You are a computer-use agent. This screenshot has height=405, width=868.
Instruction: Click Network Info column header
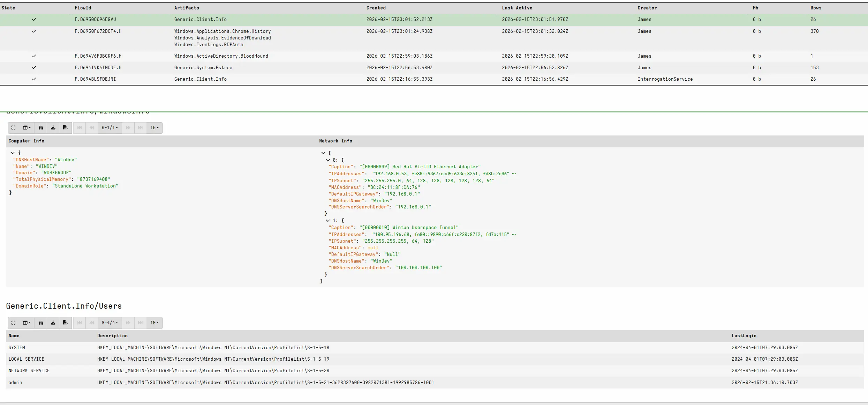click(335, 141)
